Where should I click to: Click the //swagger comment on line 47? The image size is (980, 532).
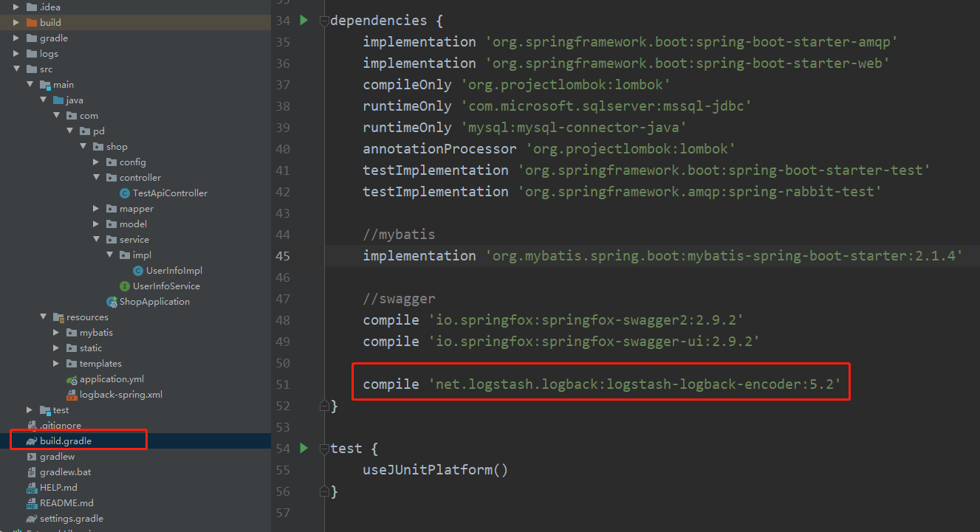coord(399,299)
